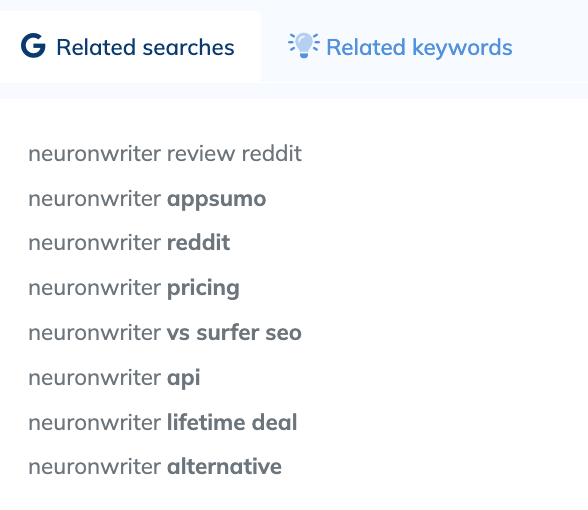Pick the neuronwriter api related search

point(114,378)
